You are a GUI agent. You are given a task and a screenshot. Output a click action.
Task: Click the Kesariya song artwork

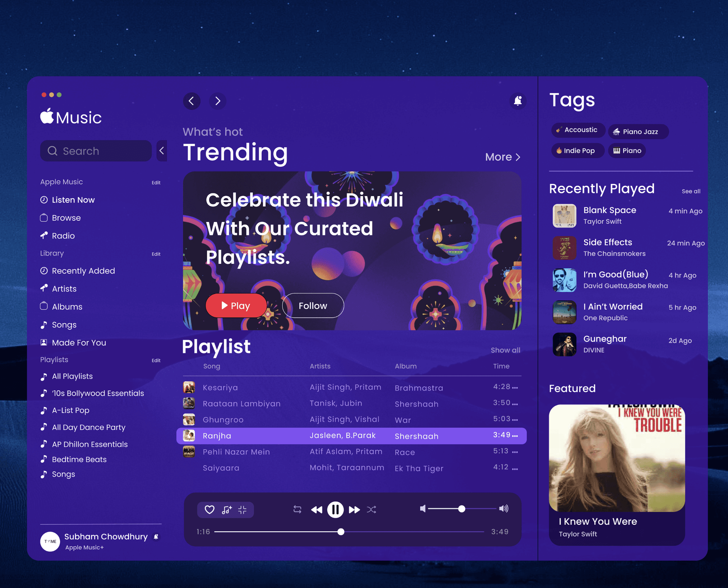pos(189,387)
